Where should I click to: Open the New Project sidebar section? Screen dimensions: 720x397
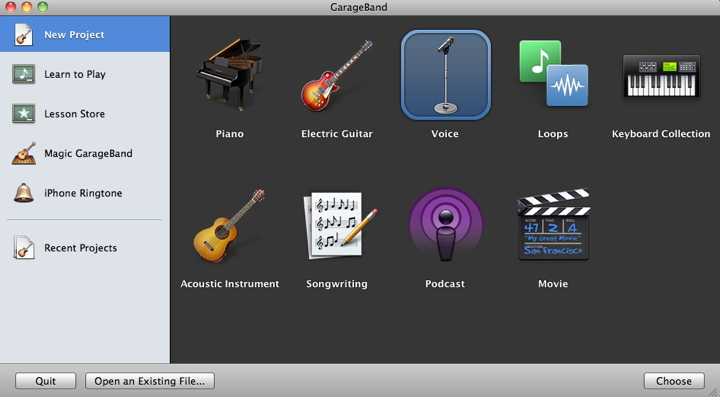click(85, 34)
